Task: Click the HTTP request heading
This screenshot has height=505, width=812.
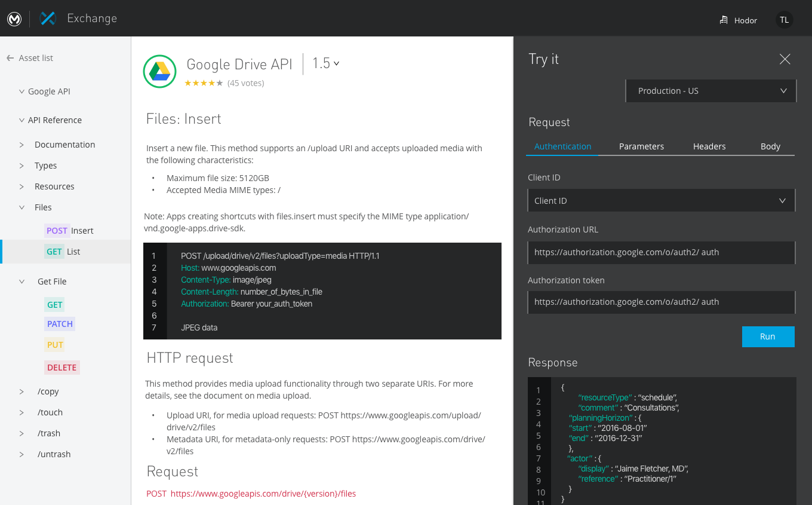Action: [190, 358]
